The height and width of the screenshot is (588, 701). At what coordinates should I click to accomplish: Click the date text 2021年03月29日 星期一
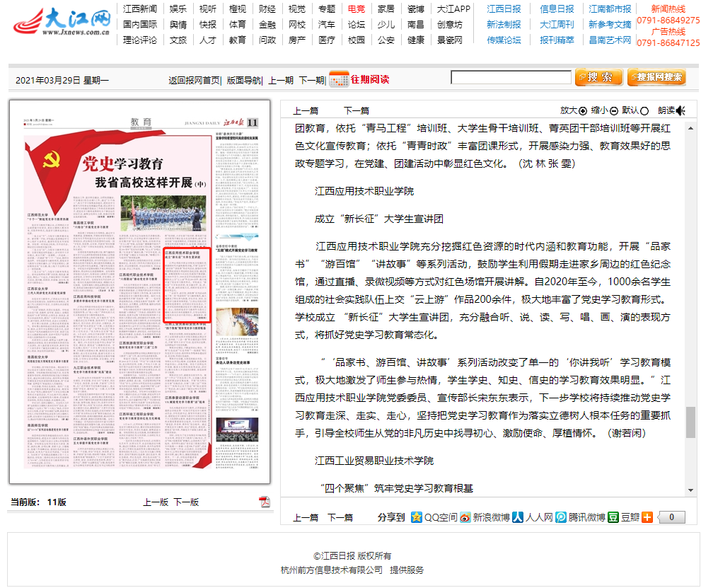[x=62, y=81]
